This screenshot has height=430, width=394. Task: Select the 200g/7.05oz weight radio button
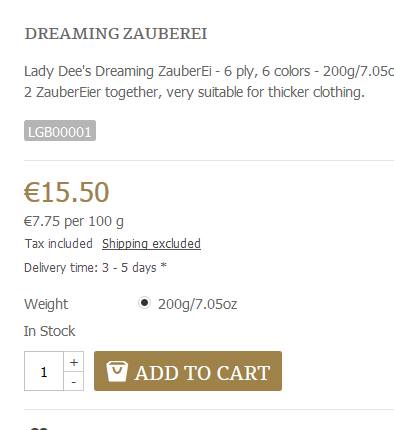(144, 303)
